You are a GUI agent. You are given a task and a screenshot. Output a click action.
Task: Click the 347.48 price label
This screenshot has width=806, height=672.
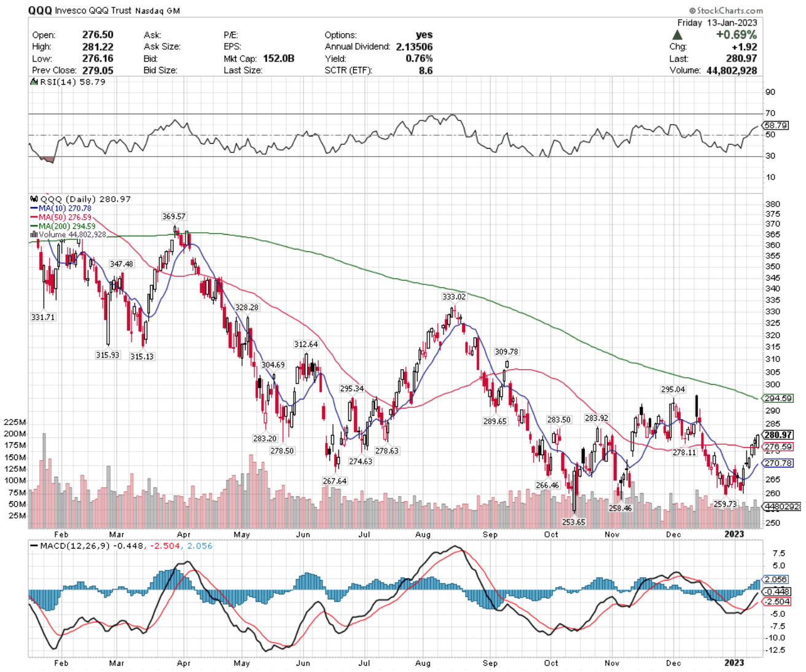[x=122, y=264]
